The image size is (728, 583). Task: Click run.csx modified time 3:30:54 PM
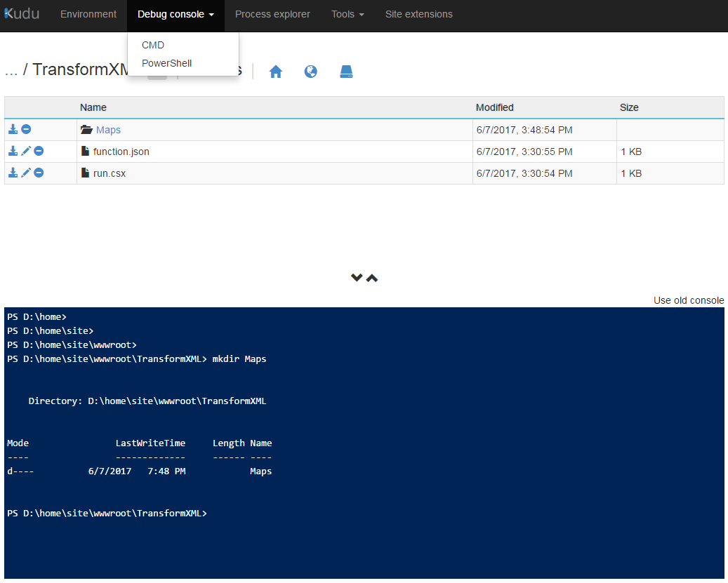click(x=524, y=173)
